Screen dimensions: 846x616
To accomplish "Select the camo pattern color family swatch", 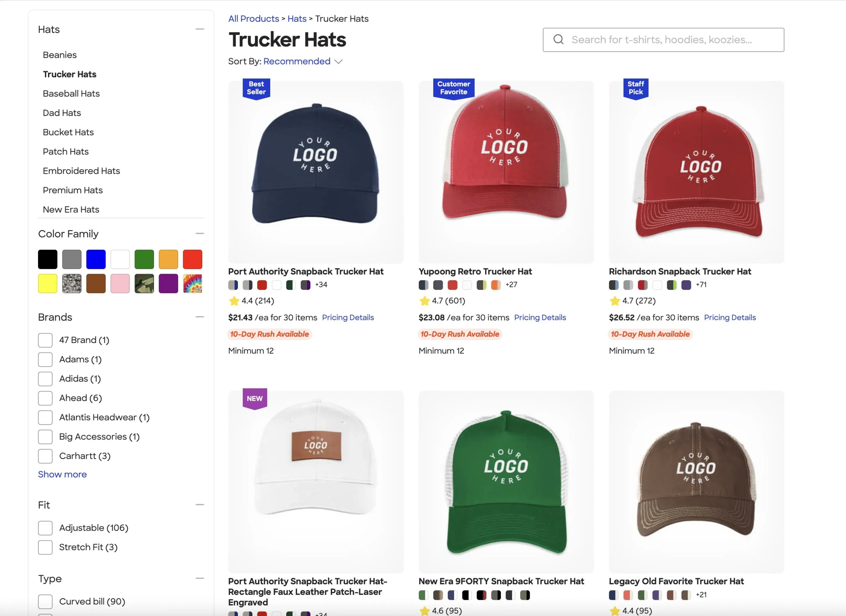I will click(144, 284).
